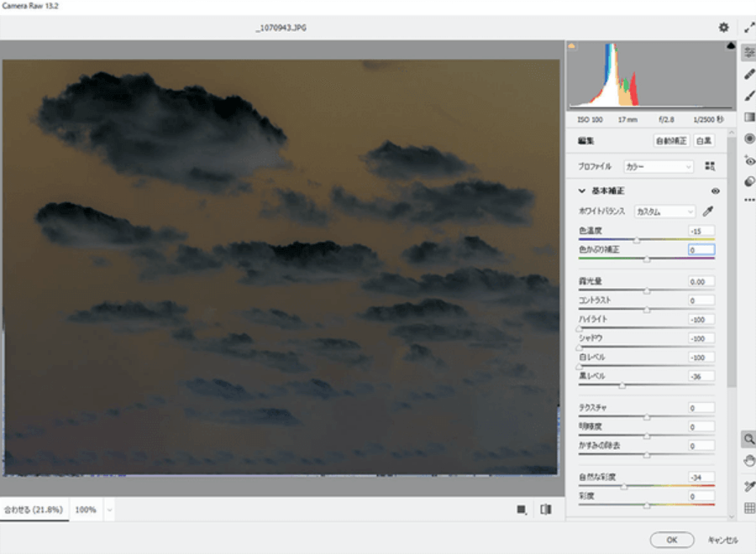Click the 自動補正 button

(x=671, y=141)
